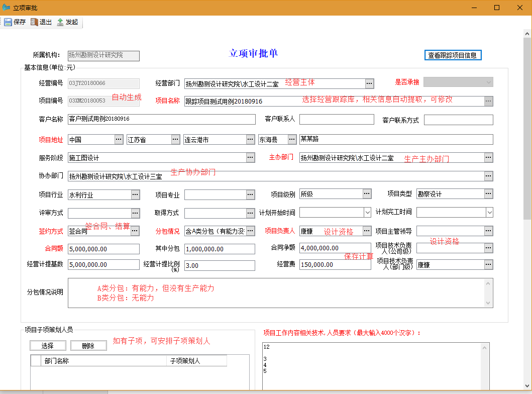Click the 项目工作内容 requirements text area
The width and height of the screenshot is (532, 394).
click(376, 366)
